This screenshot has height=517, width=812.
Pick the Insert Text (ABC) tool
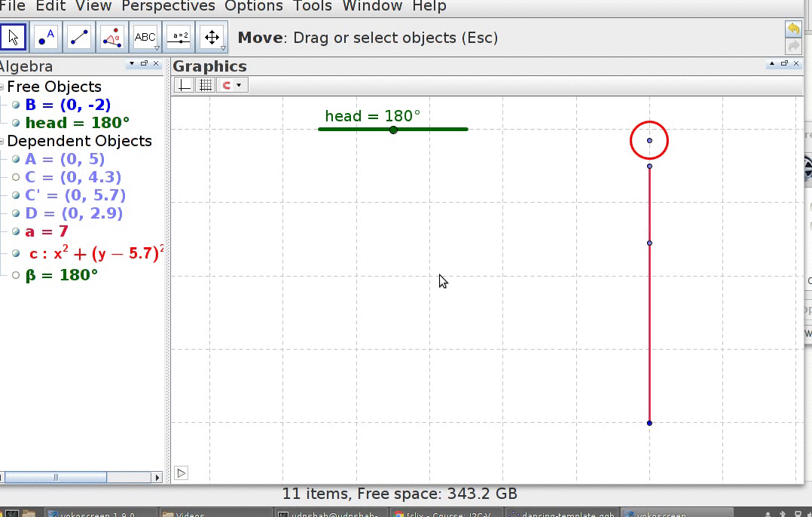coord(145,37)
